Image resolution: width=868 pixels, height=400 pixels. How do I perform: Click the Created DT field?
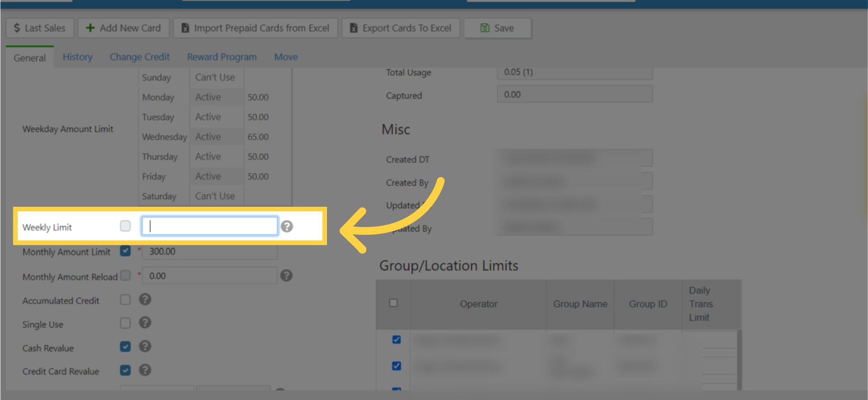tap(575, 158)
